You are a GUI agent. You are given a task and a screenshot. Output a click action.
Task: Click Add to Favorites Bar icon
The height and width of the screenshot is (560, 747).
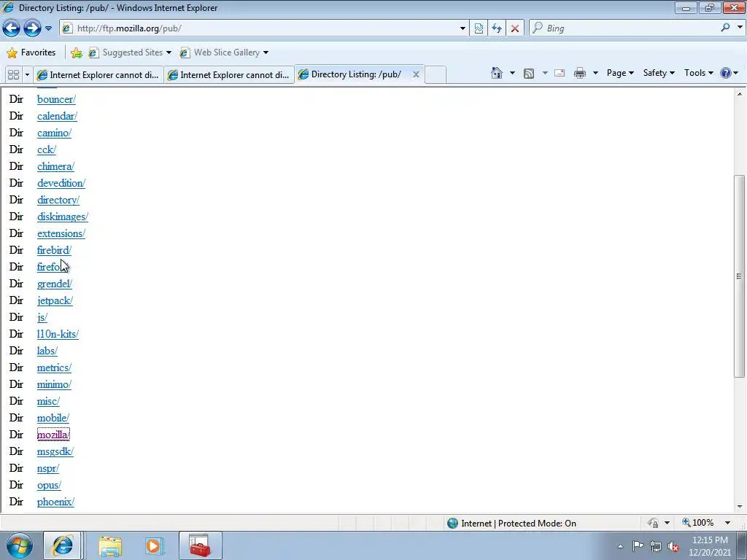76,52
